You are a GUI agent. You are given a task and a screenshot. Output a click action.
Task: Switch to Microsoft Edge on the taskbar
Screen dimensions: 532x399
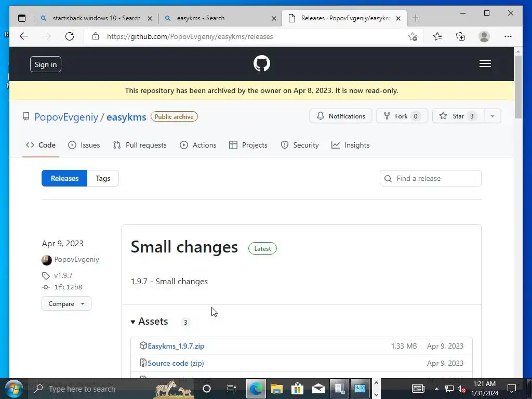click(x=256, y=389)
